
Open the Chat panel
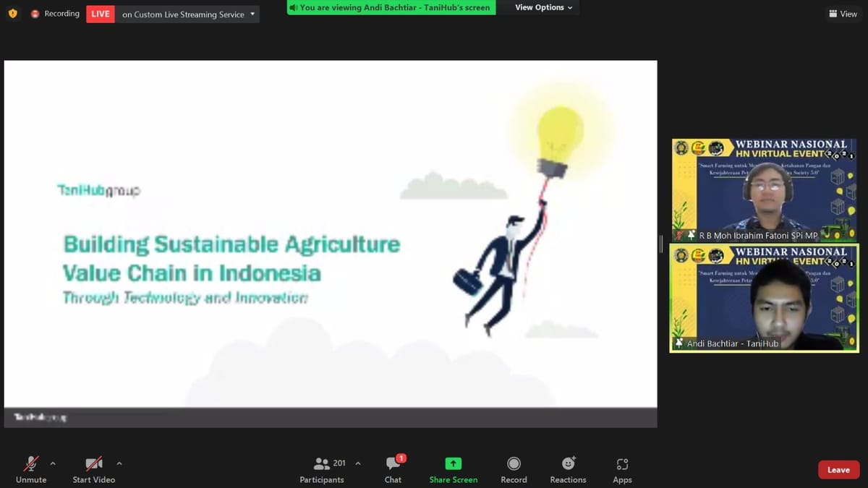click(x=393, y=464)
